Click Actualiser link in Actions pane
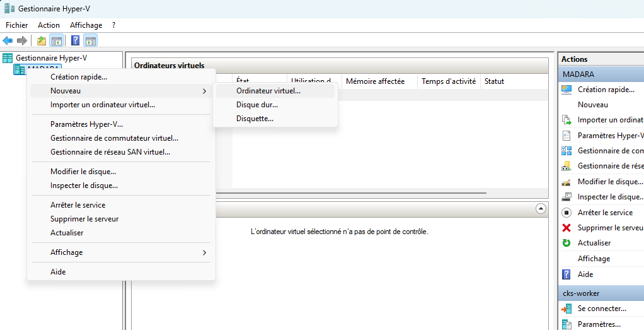Viewport: 644px width, 330px height. [x=594, y=243]
